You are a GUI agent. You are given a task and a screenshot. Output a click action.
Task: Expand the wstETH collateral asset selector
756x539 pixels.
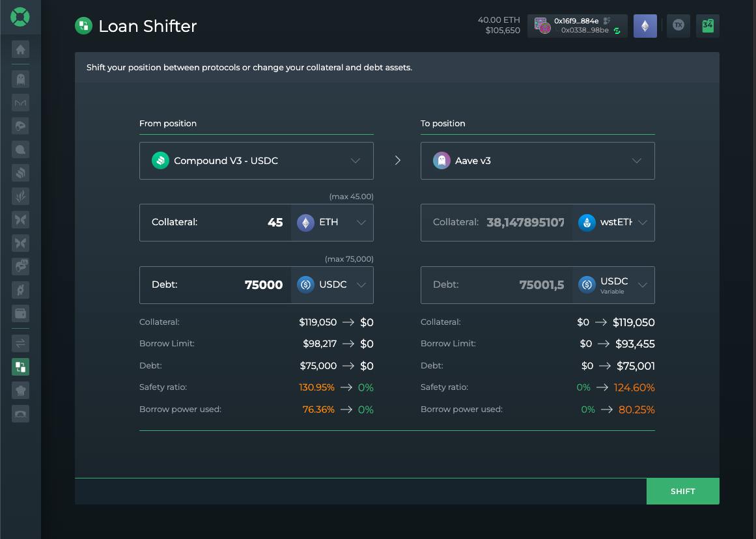click(613, 222)
